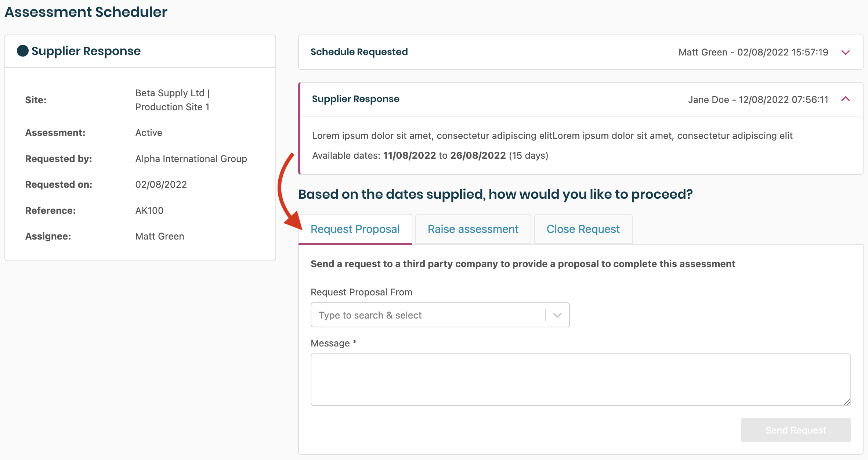Click the AK100 reference value
The width and height of the screenshot is (868, 460).
[x=149, y=211]
